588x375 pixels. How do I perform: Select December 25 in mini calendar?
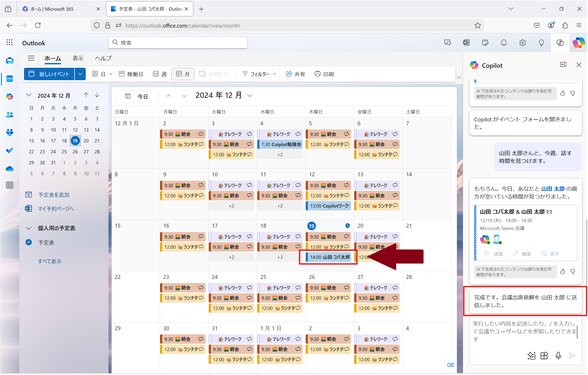(64, 152)
